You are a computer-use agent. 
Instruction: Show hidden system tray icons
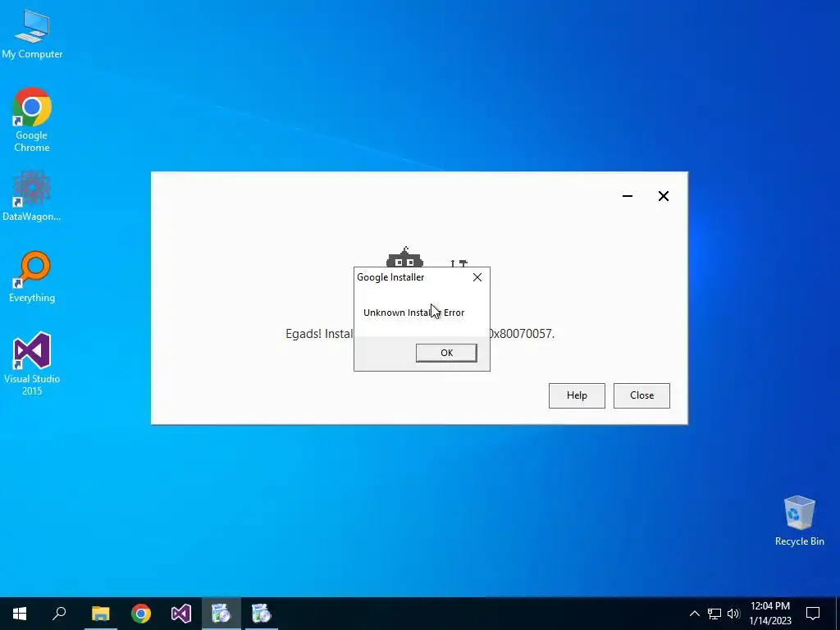point(694,614)
